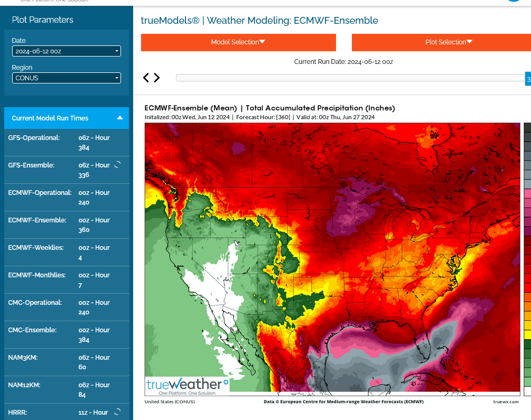Select the GFS-Ensemble model row
The image size is (531, 420).
click(67, 170)
